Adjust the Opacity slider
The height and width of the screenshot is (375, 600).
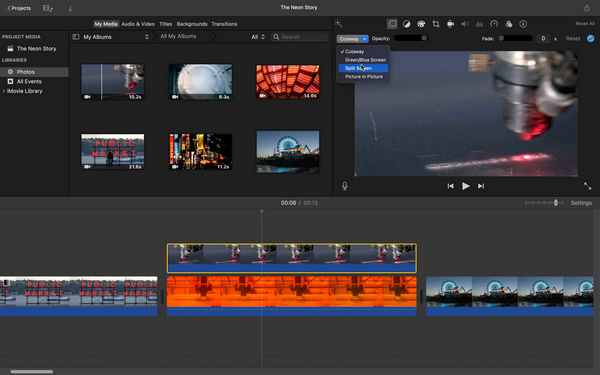pos(411,38)
